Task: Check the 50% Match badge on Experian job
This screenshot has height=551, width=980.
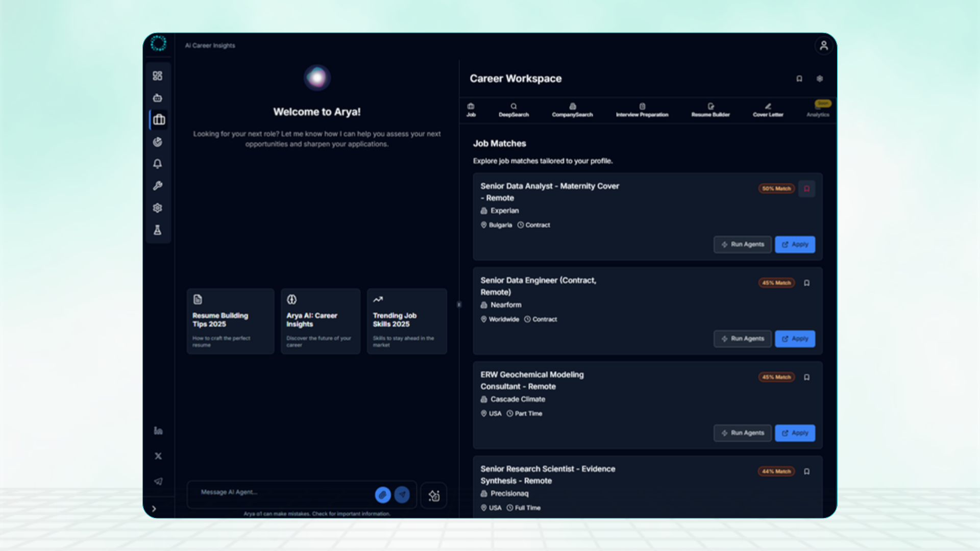Action: (776, 188)
